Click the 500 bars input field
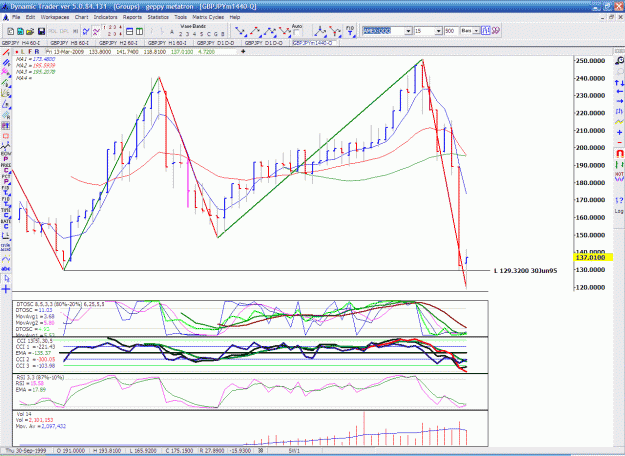625x456 pixels. [451, 31]
